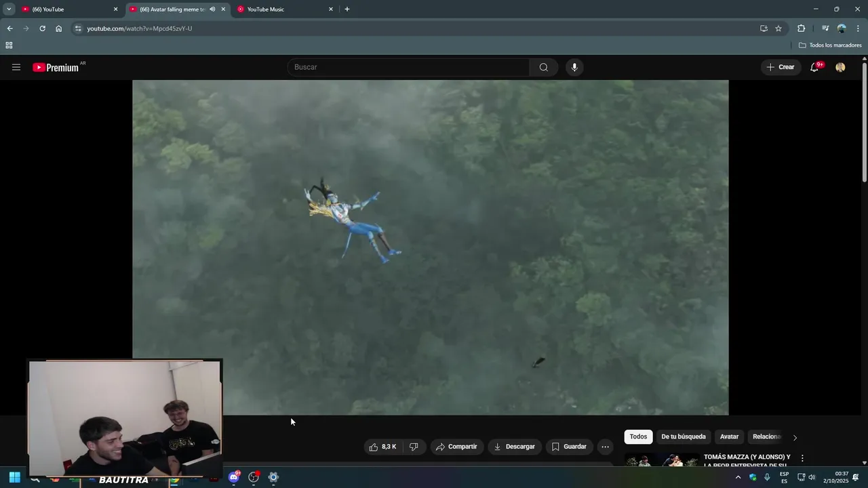Screen dimensions: 868x488
Task: Open the settings gear app in taskbar
Action: [273, 477]
